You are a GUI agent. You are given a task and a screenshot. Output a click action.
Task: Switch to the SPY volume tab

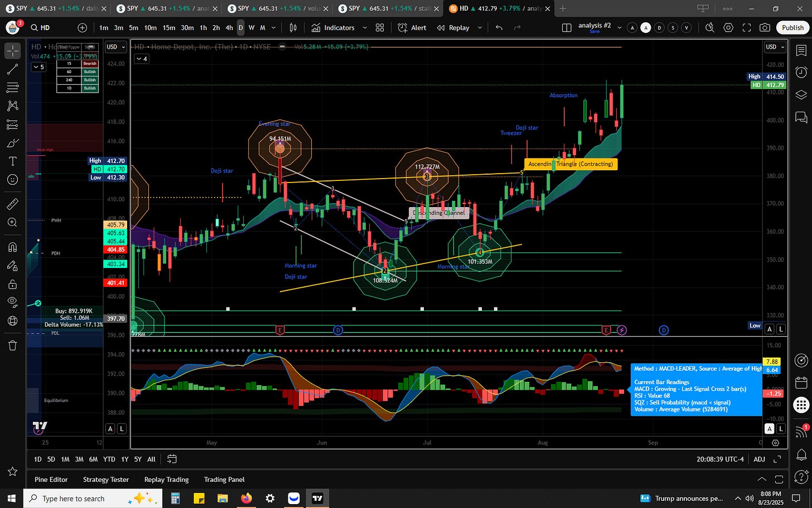coord(278,8)
